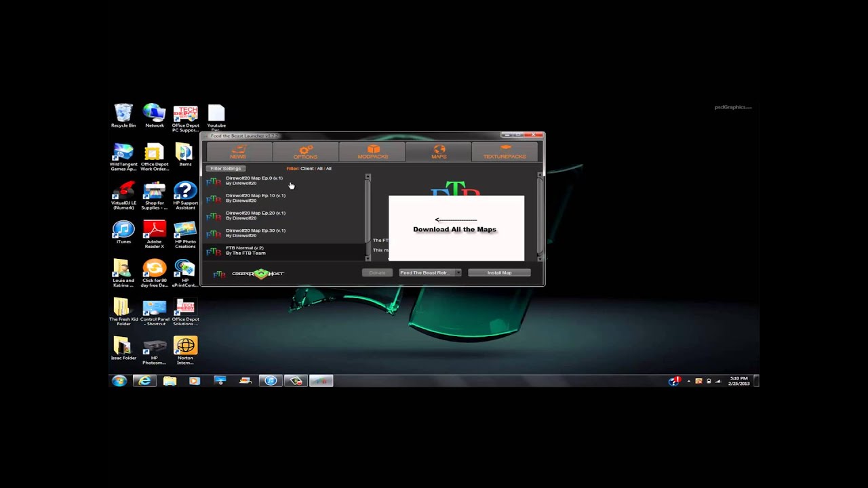Select Click for 90 day free icon
Screen dimensions: 868x488
coord(155,273)
